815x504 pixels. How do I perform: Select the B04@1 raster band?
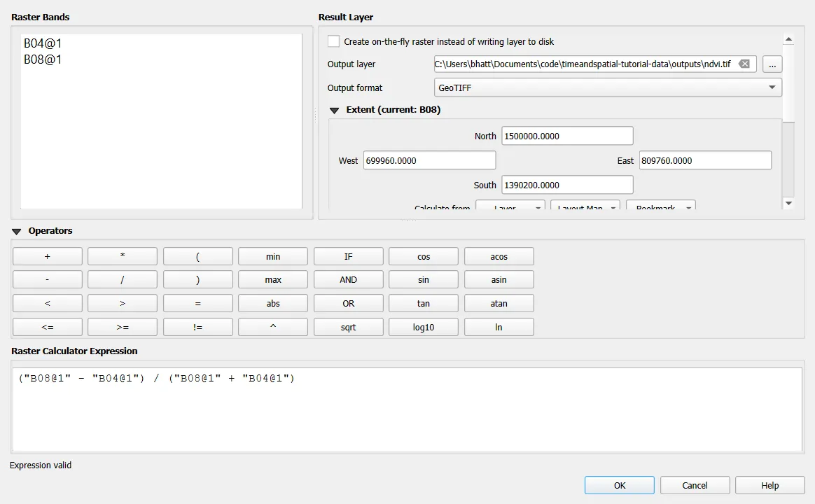43,43
